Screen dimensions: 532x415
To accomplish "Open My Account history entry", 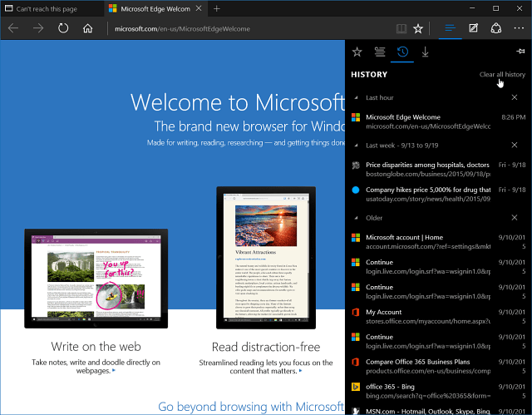I will pos(438,316).
